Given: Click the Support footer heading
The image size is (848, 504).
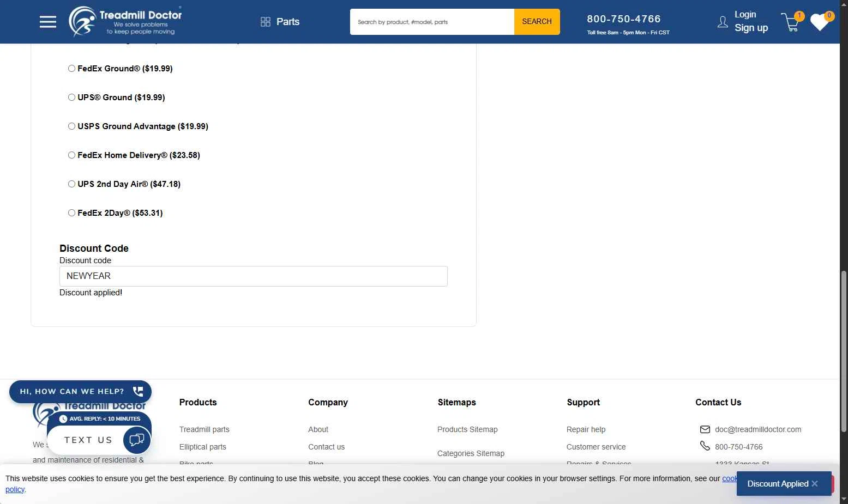Looking at the screenshot, I should 583,403.
